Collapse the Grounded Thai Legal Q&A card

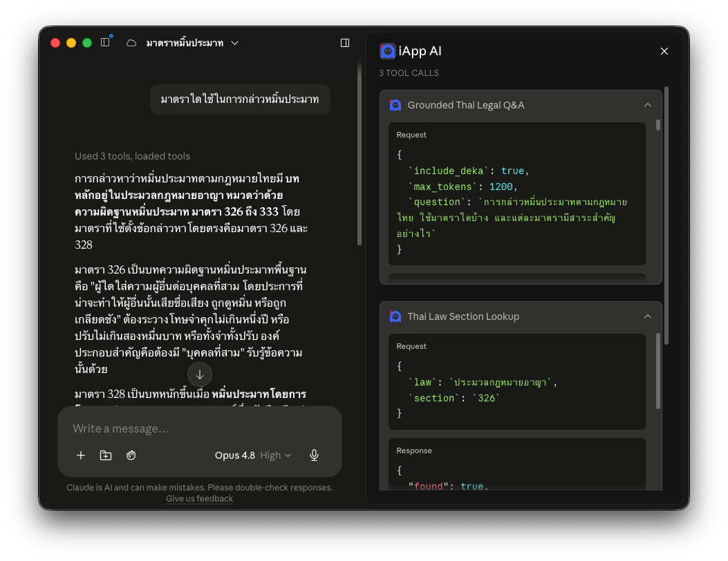pyautogui.click(x=648, y=105)
